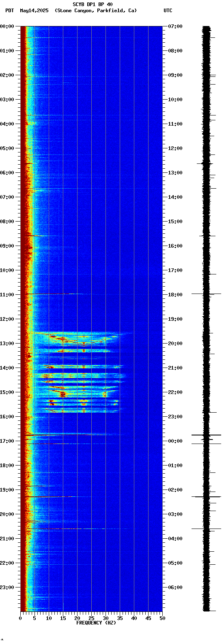
Task: Click the PDT time label '00:00'
Action: point(7,26)
